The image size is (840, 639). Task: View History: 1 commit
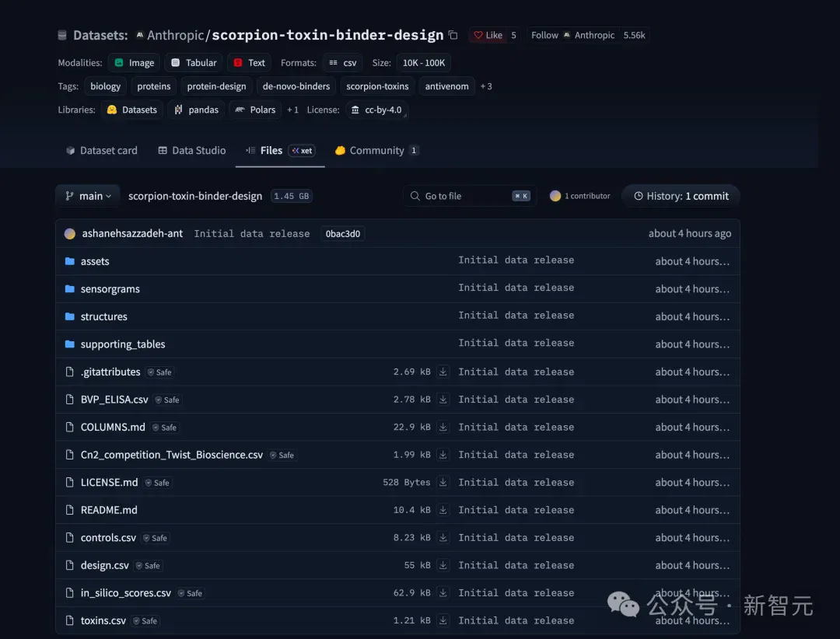(681, 196)
